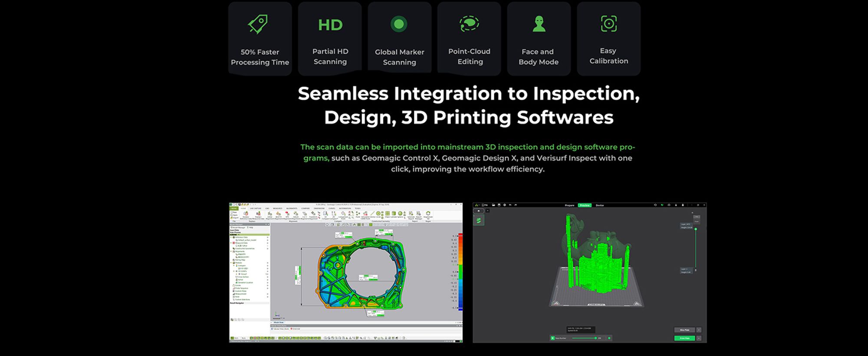Expand the dropdown arrow beside Slice Plate
This screenshot has height=356, width=868.
tap(699, 330)
